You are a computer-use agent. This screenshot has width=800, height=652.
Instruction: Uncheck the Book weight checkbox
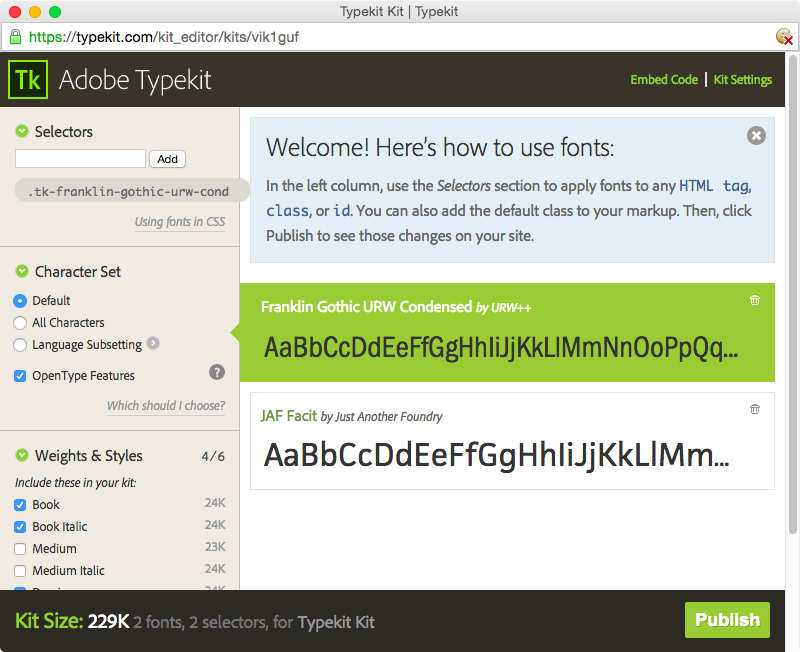tap(20, 505)
